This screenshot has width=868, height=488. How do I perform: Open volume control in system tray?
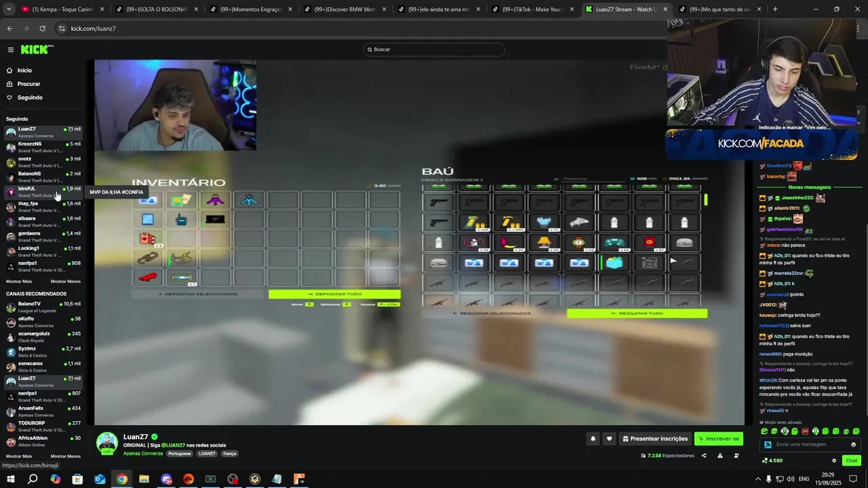click(790, 479)
